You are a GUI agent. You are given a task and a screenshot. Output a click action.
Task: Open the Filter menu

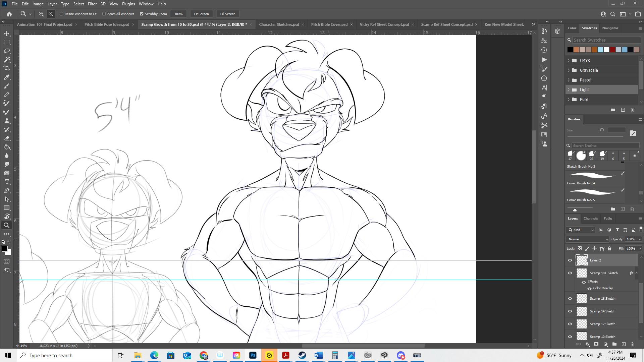coord(92,4)
